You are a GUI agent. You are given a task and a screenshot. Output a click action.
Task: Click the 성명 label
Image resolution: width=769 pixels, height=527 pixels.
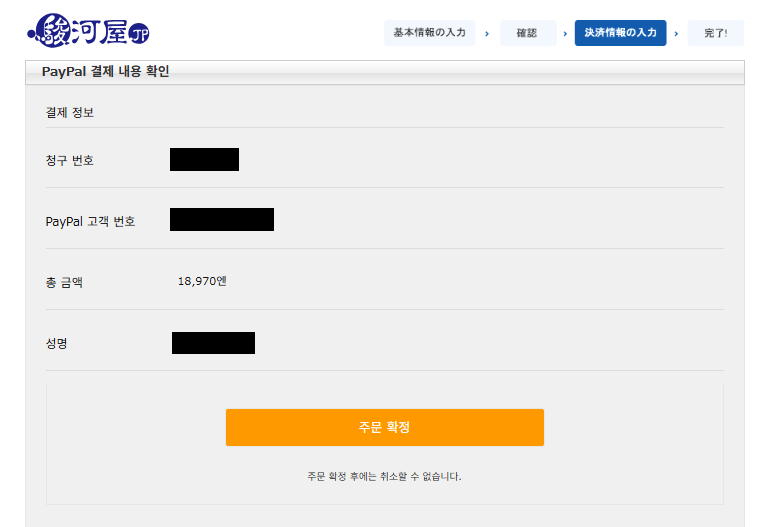click(x=56, y=344)
